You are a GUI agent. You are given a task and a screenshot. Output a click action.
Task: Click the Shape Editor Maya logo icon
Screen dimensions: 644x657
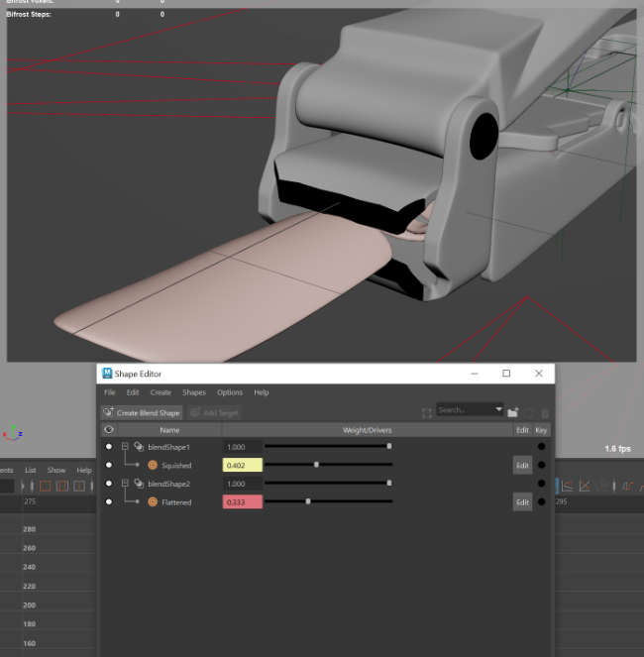point(107,373)
